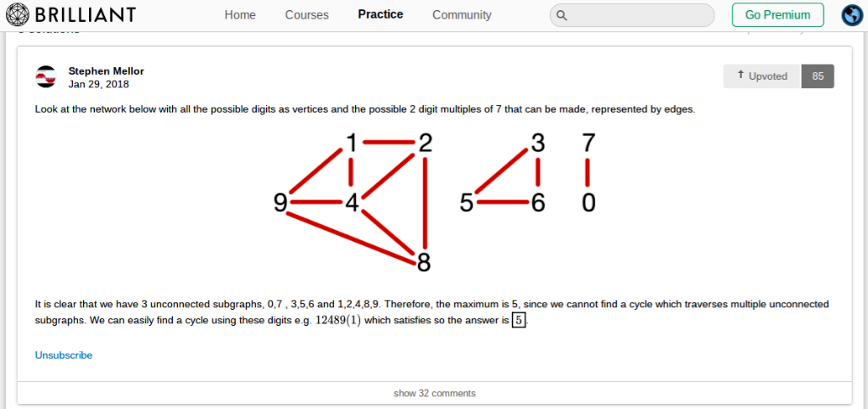
Task: Expand show 32 comments
Action: [x=434, y=393]
